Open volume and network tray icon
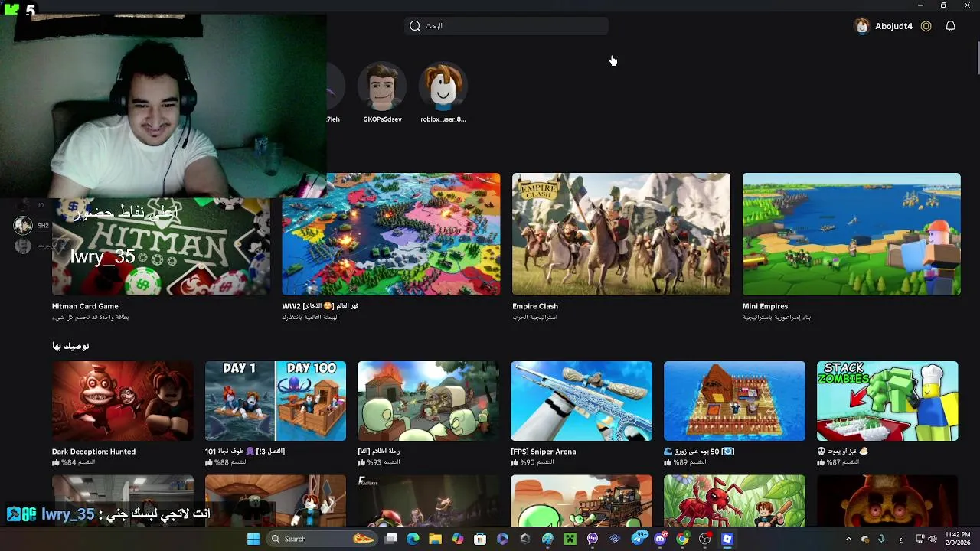 pos(926,539)
